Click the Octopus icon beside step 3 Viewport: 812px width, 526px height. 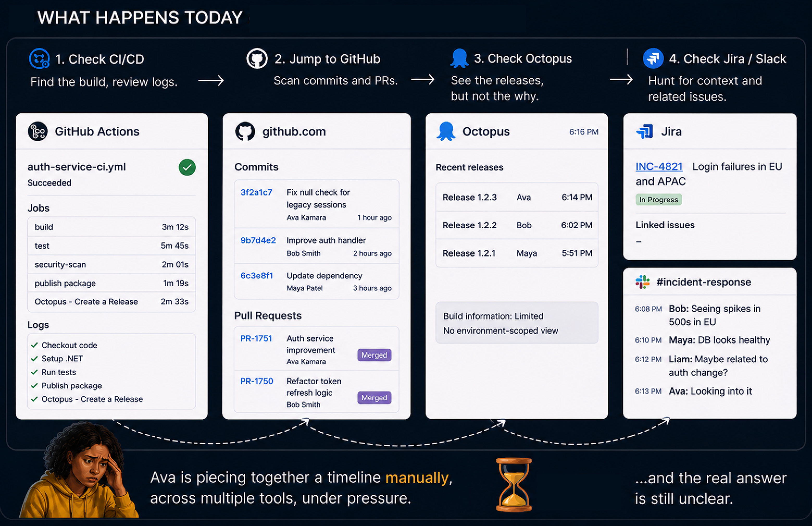(x=459, y=58)
